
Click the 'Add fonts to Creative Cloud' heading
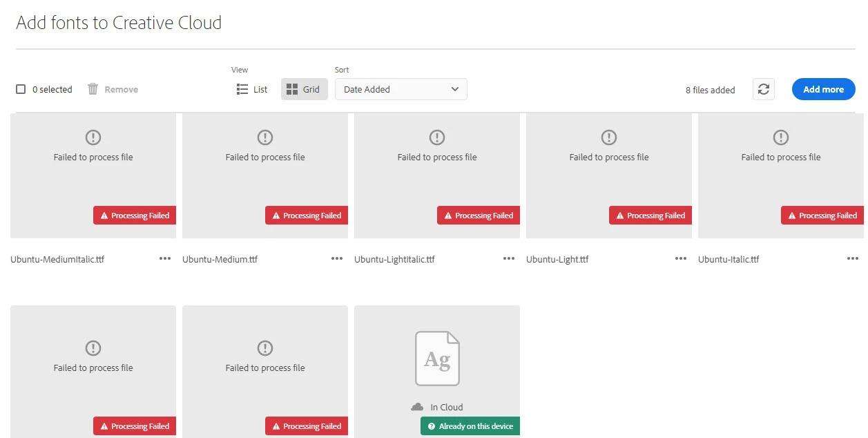click(119, 23)
